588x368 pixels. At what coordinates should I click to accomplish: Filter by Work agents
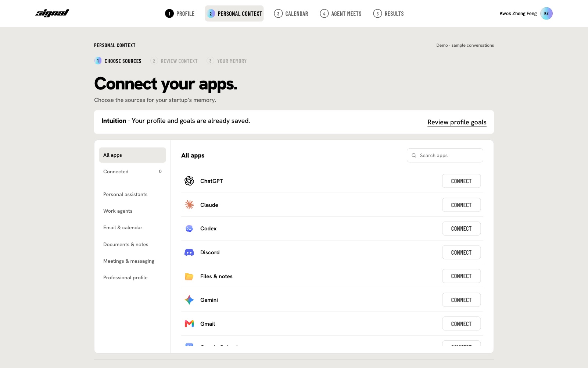(x=132, y=211)
